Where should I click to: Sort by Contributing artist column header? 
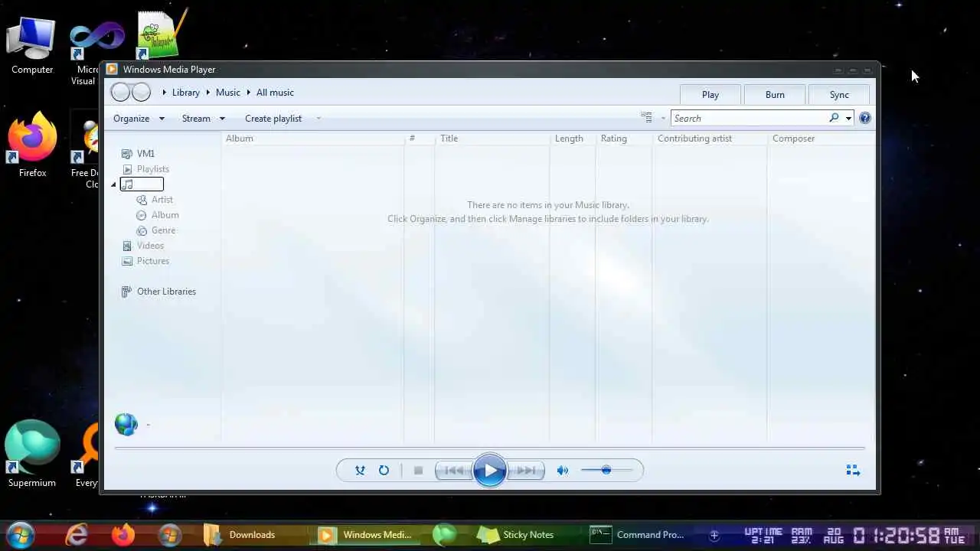click(x=709, y=139)
